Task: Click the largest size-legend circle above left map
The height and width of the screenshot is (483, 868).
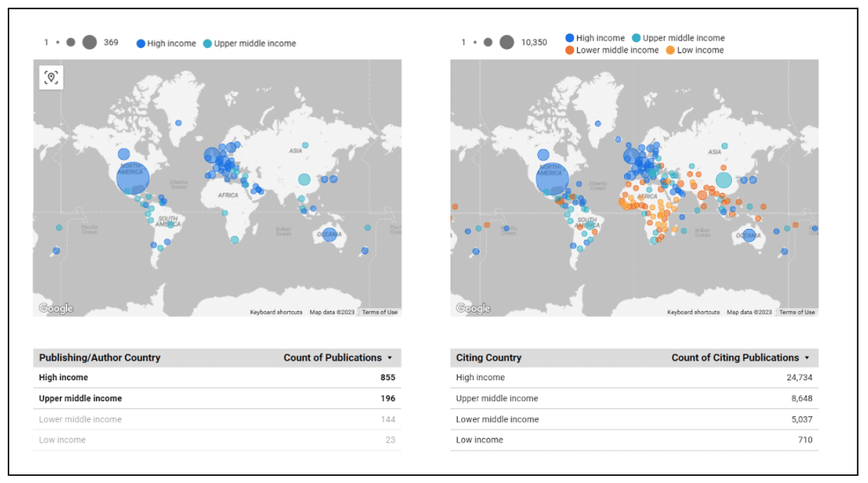Action: pyautogui.click(x=90, y=43)
